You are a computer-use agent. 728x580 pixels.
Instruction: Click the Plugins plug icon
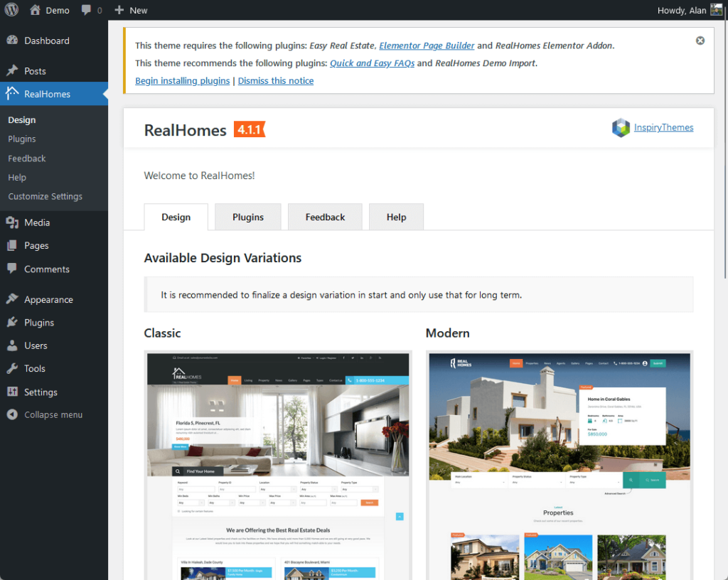[x=13, y=322]
